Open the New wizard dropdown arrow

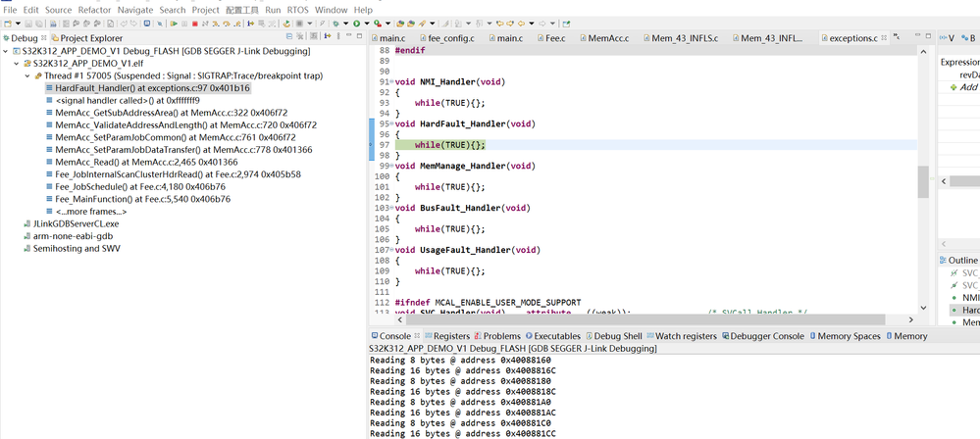(x=18, y=24)
